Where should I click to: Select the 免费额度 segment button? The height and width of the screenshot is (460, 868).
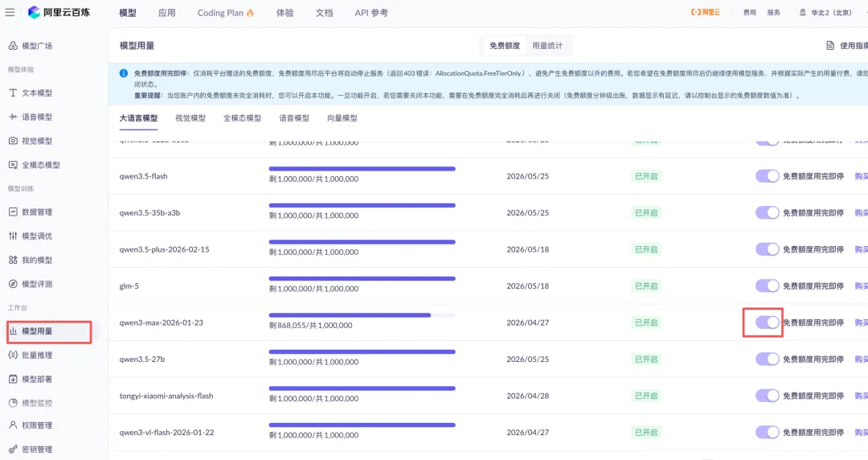pos(505,46)
